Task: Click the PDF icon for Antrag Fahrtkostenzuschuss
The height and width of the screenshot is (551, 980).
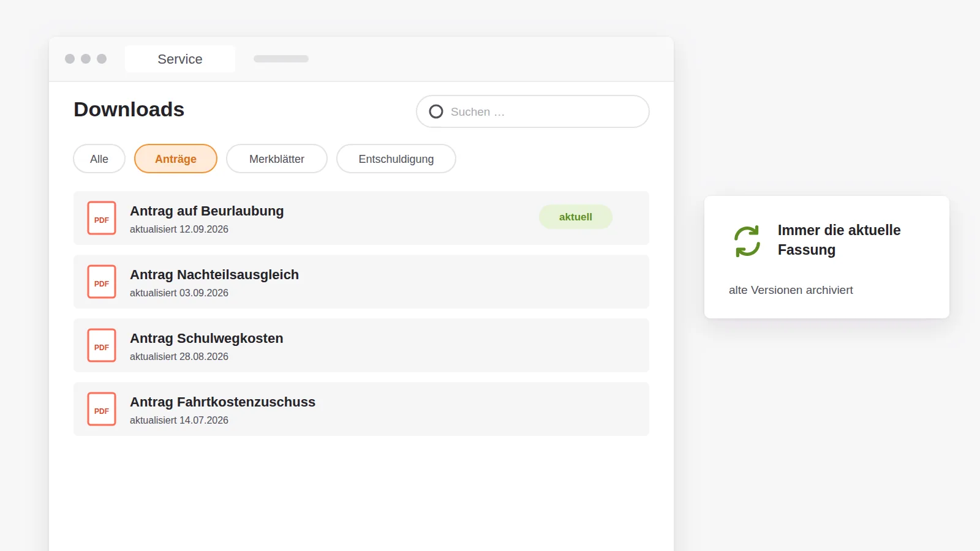Action: pyautogui.click(x=102, y=409)
